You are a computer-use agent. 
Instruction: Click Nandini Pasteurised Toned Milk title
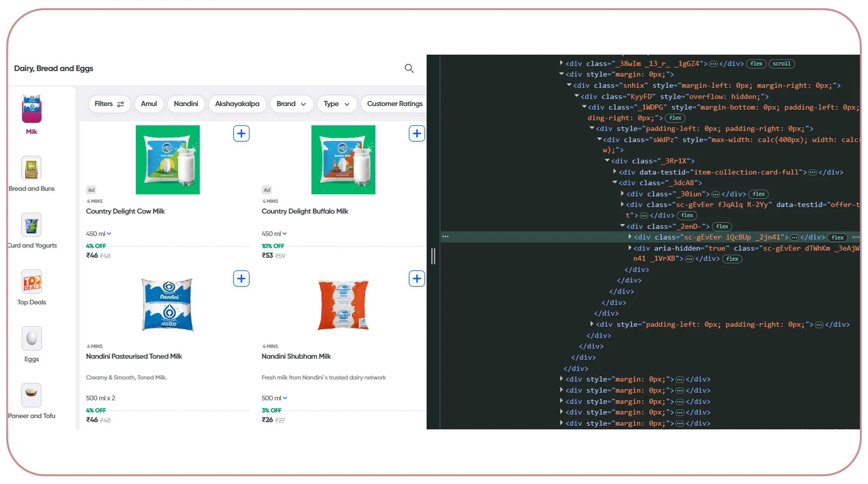click(x=134, y=356)
